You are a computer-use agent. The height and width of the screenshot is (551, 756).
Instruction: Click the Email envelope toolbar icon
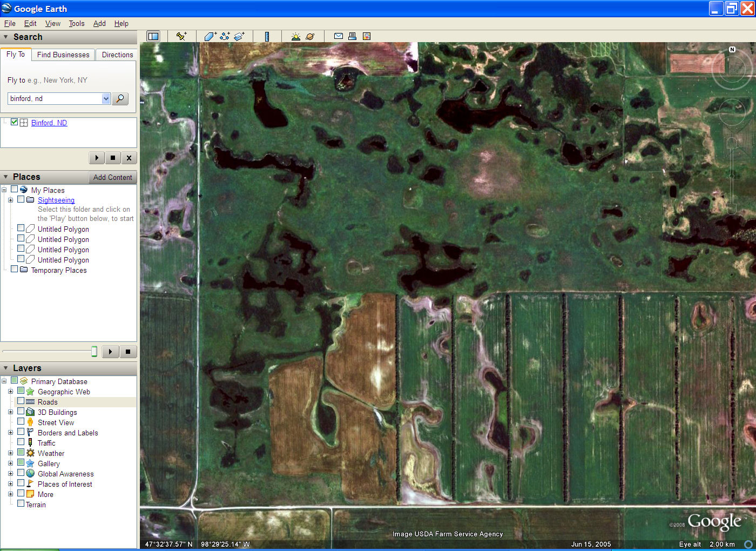[x=339, y=36]
